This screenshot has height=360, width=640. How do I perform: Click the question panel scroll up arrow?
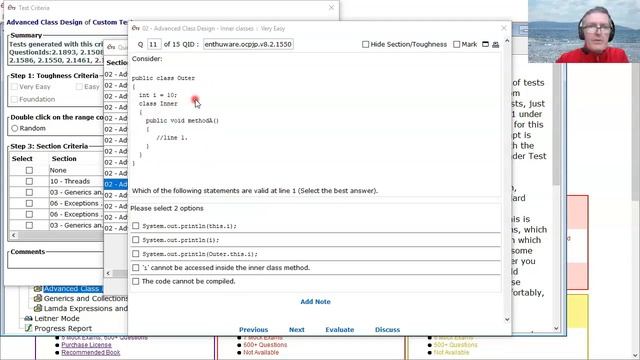point(507,41)
